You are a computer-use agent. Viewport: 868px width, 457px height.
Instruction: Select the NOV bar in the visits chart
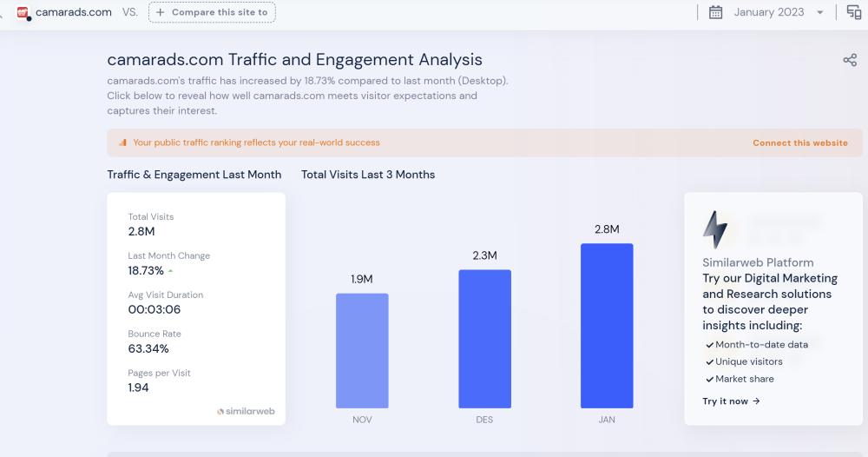pyautogui.click(x=362, y=350)
